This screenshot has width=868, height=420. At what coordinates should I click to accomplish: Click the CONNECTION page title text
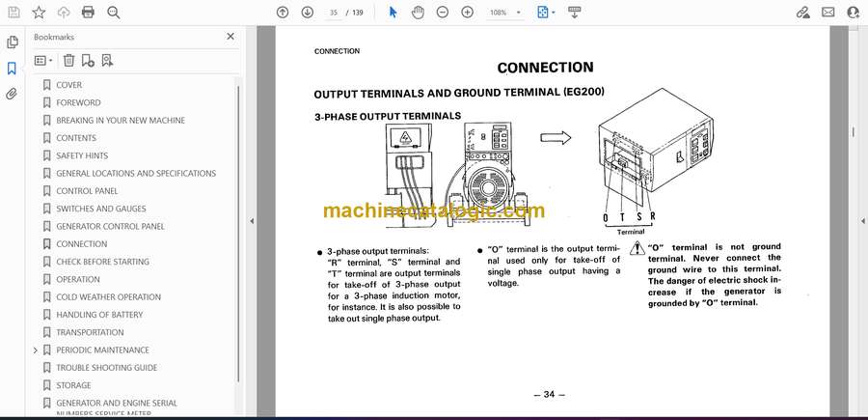[x=545, y=68]
